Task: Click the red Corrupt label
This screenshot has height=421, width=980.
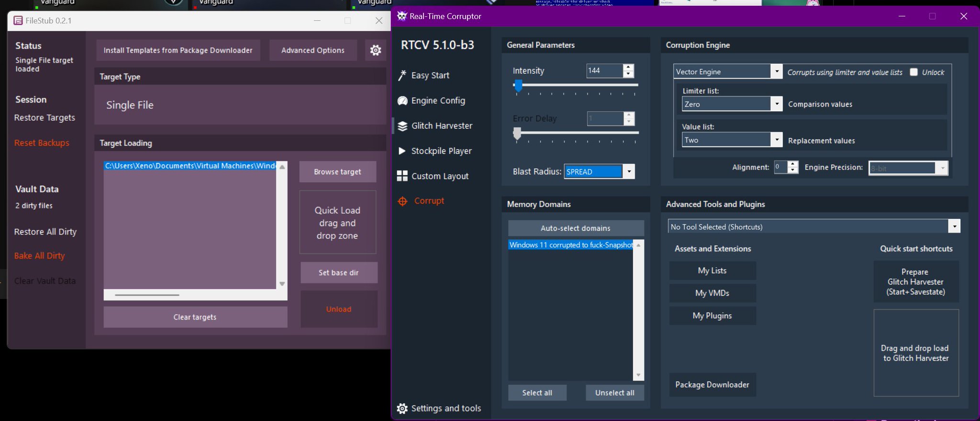Action: coord(429,201)
